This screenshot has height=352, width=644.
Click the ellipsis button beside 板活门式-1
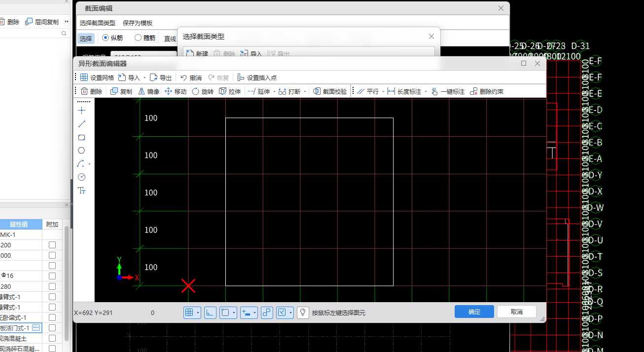pos(36,328)
